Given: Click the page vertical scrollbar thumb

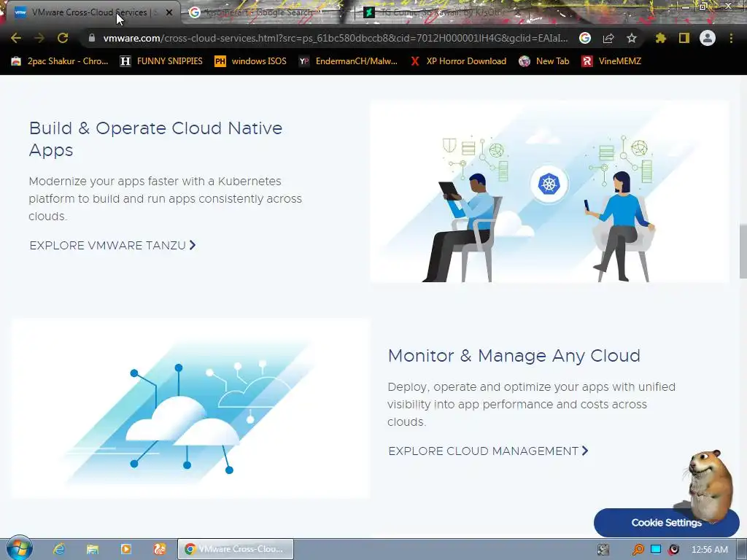Looking at the screenshot, I should [743, 252].
